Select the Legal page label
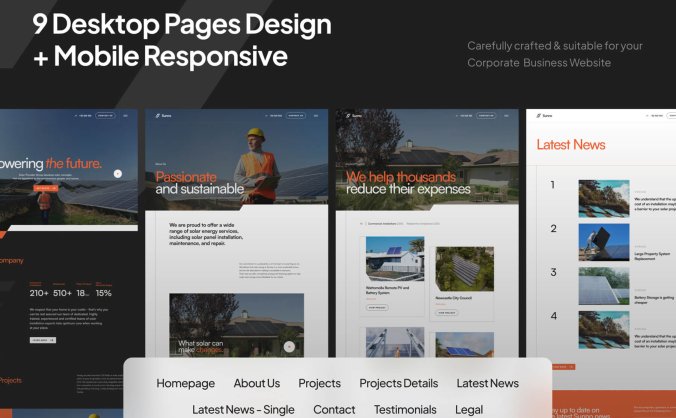 coord(469,409)
